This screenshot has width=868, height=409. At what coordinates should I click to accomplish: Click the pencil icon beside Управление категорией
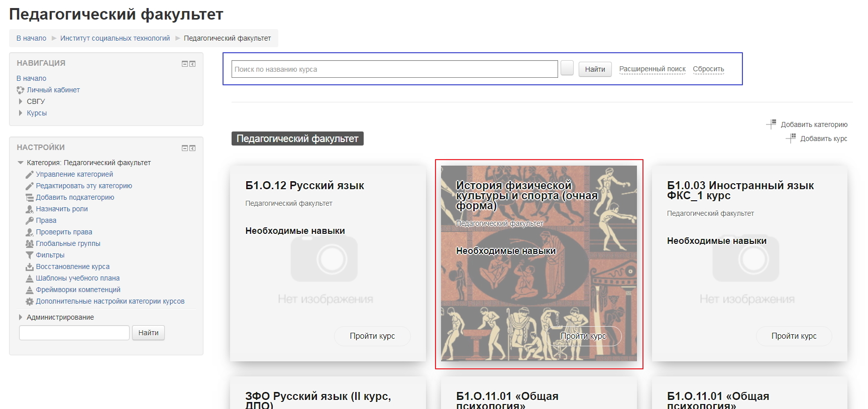click(30, 175)
